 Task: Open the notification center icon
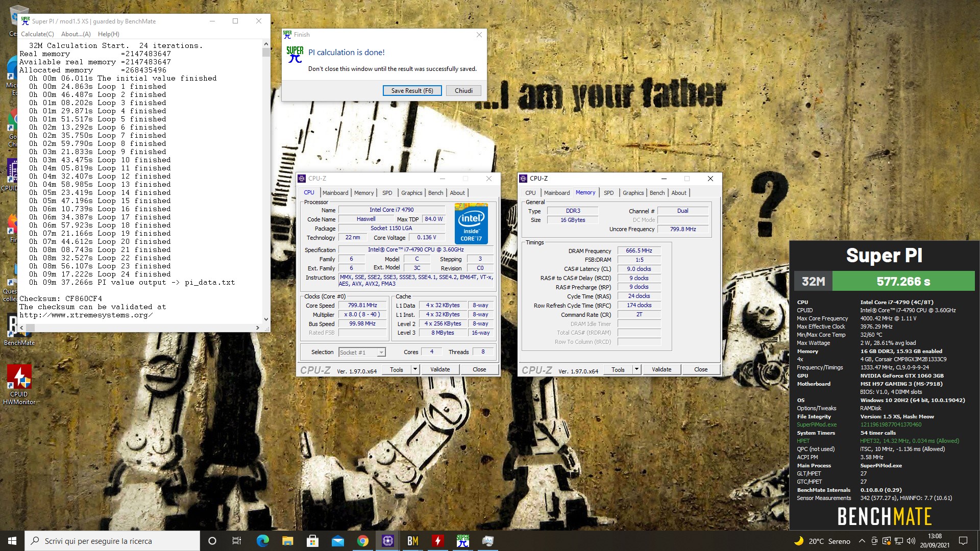click(963, 541)
